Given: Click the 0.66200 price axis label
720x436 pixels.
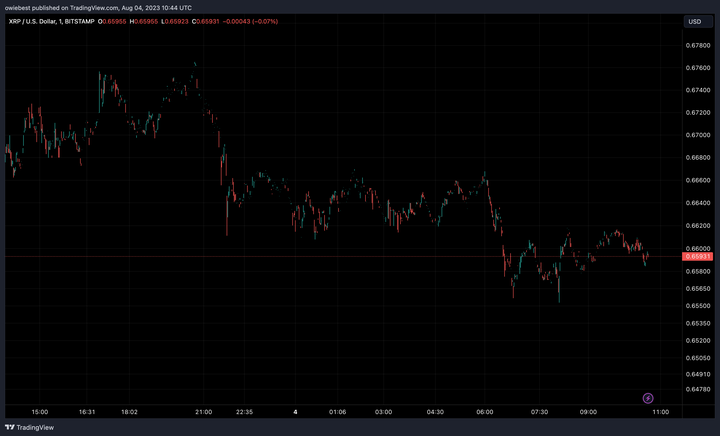Looking at the screenshot, I should (x=698, y=226).
